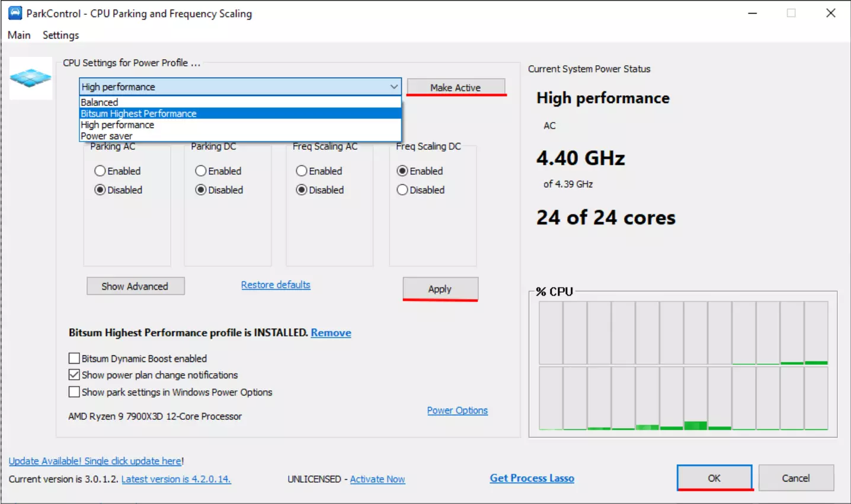Check Show park settings in Windows Power Options
The image size is (851, 504).
point(75,392)
